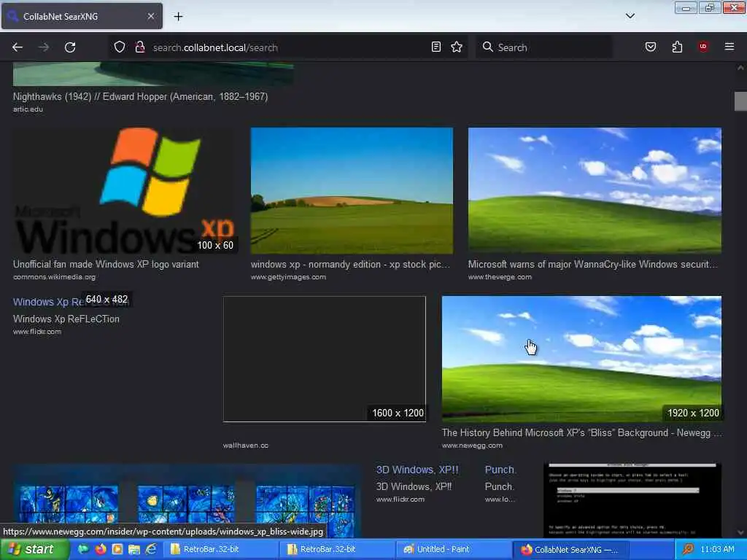The width and height of the screenshot is (747, 560).
Task: Open a new tab with plus button
Action: click(178, 16)
